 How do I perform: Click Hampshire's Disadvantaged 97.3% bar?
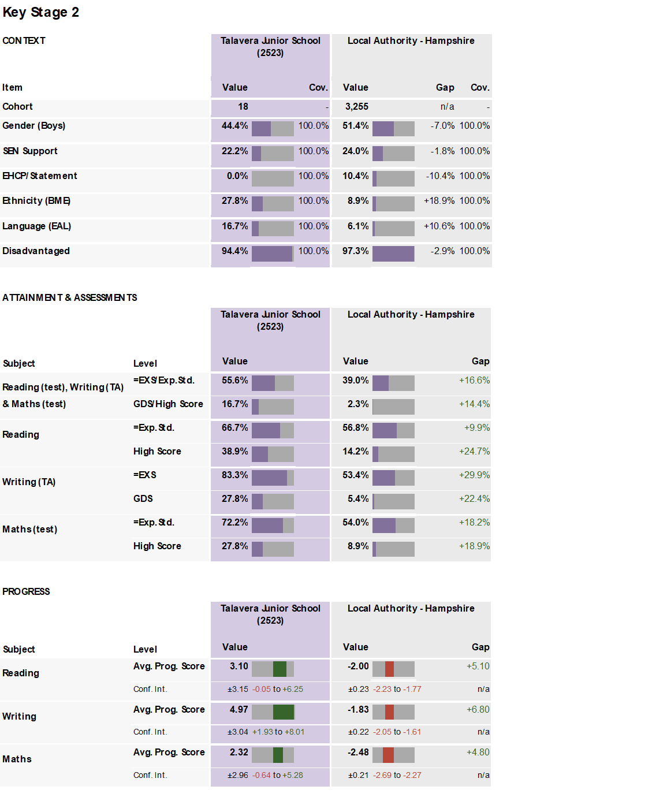[x=393, y=254]
